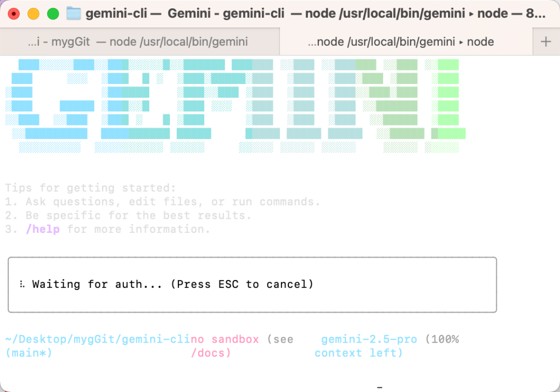Click the spinner beside Waiting for auth

(x=22, y=284)
